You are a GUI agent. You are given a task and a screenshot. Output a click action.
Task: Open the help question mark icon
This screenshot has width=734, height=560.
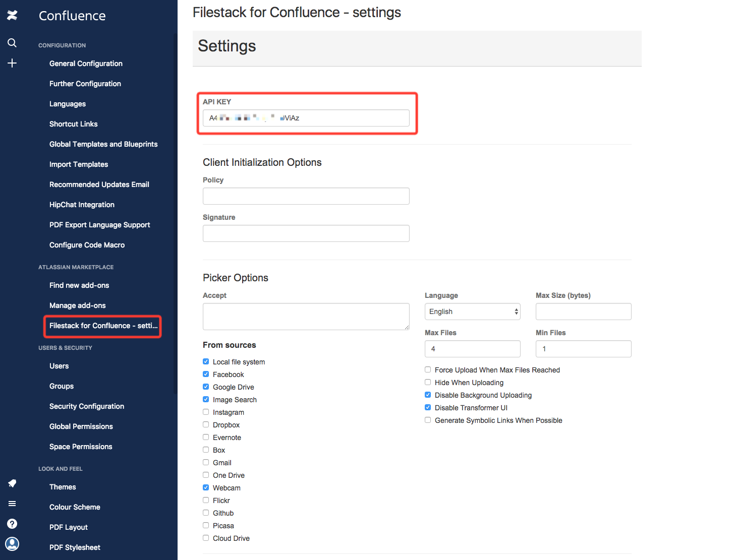click(12, 524)
